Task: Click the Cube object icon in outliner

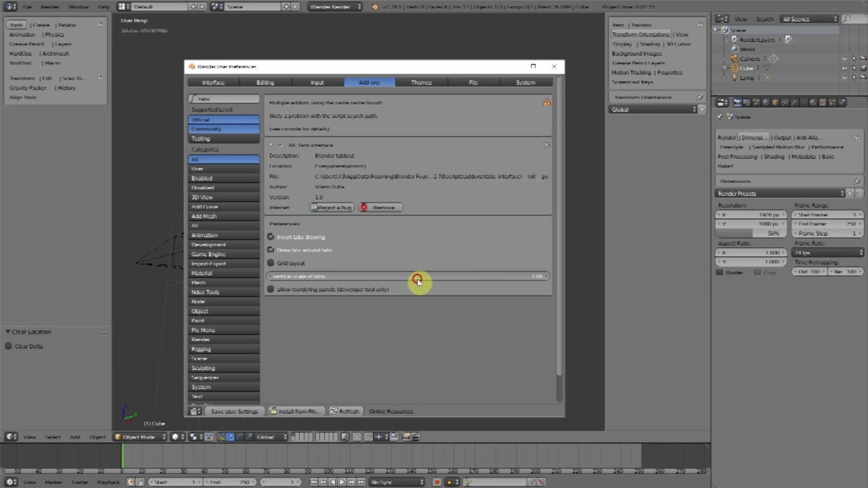Action: pos(734,68)
